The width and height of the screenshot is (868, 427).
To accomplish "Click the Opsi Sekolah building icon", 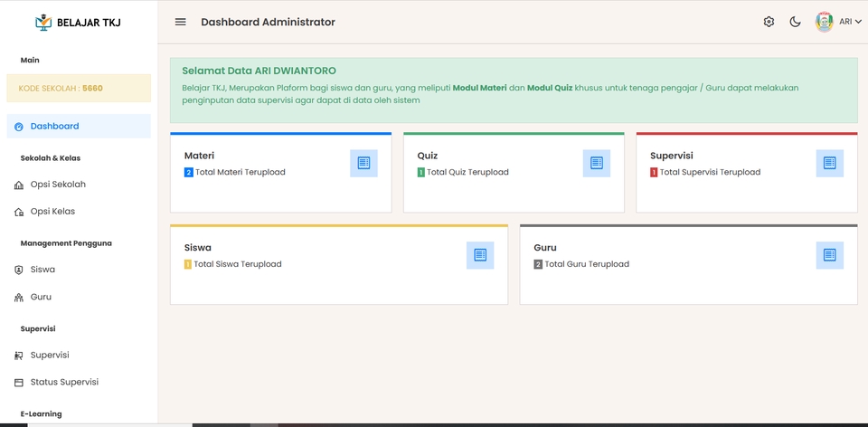I will (x=19, y=185).
